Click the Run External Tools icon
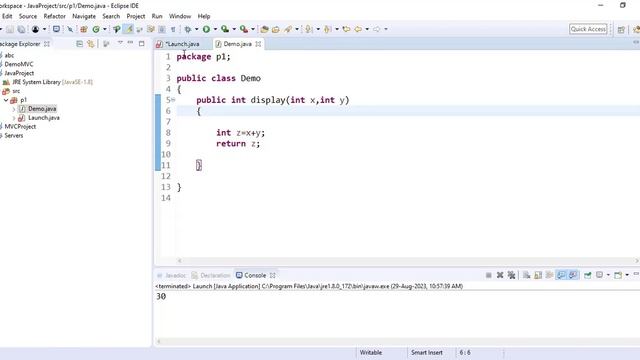This screenshot has height=360, width=640. click(244, 29)
